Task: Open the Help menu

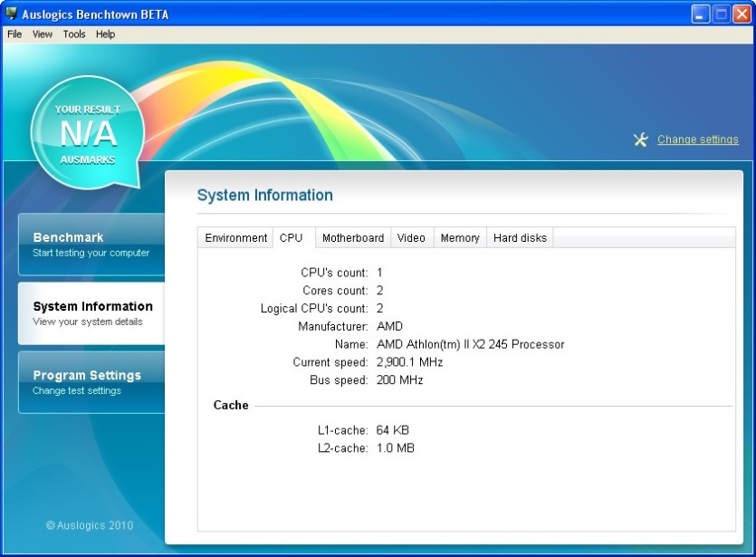Action: 105,34
